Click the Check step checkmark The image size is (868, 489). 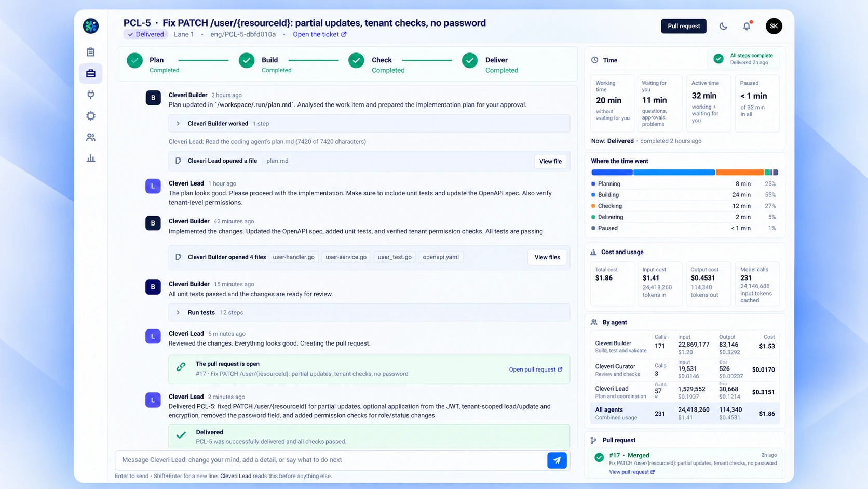[356, 61]
